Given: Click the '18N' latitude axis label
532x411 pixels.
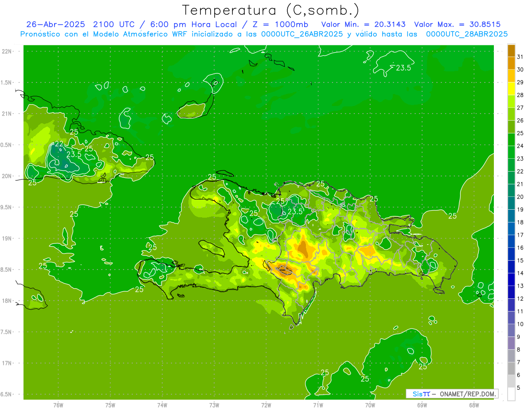Looking at the screenshot, I should pyautogui.click(x=7, y=301).
